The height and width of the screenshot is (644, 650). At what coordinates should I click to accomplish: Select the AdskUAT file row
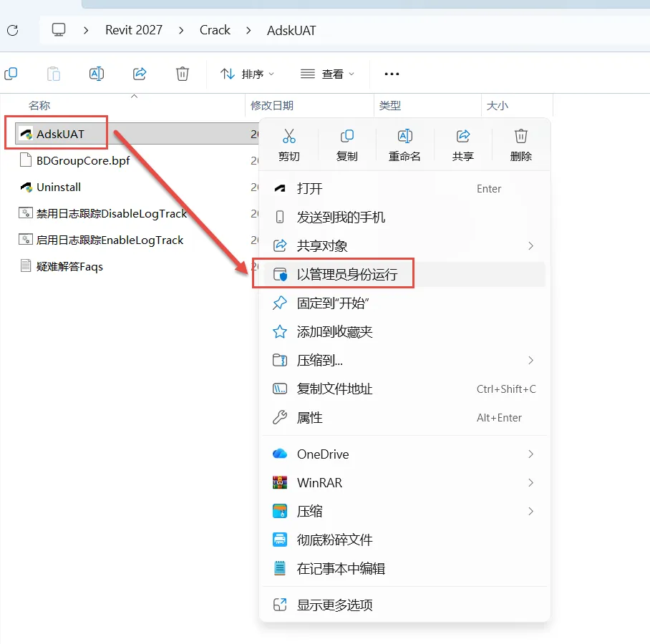point(137,134)
